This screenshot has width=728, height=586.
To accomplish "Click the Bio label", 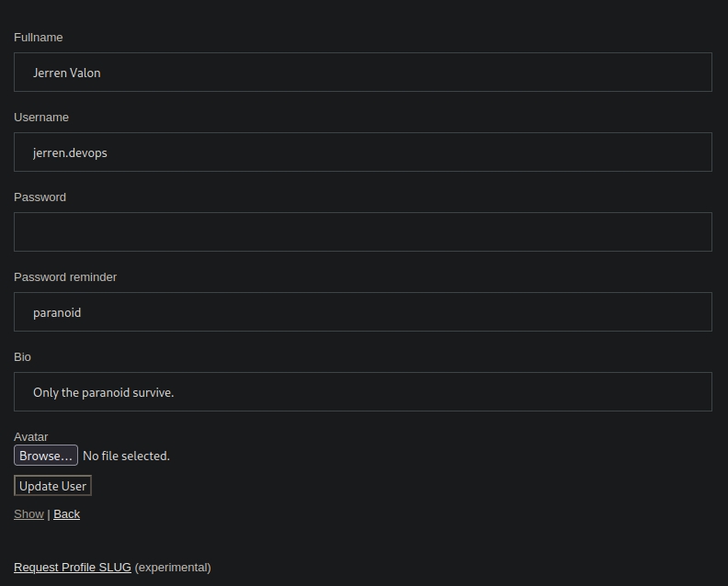I will coord(22,357).
